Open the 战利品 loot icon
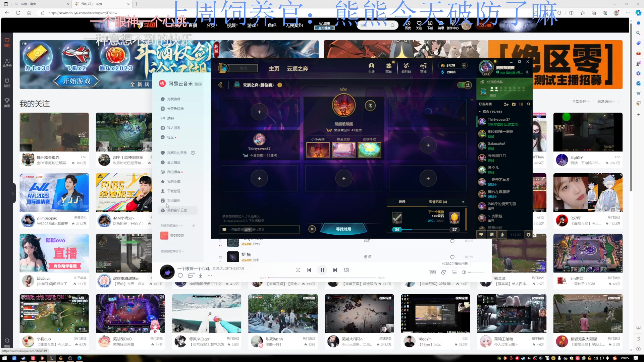The height and width of the screenshot is (362, 644). [406, 67]
